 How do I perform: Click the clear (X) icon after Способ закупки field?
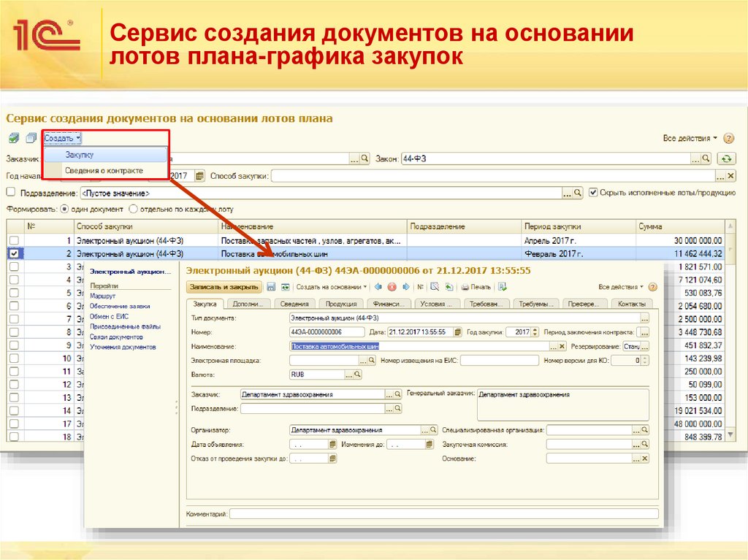[730, 175]
